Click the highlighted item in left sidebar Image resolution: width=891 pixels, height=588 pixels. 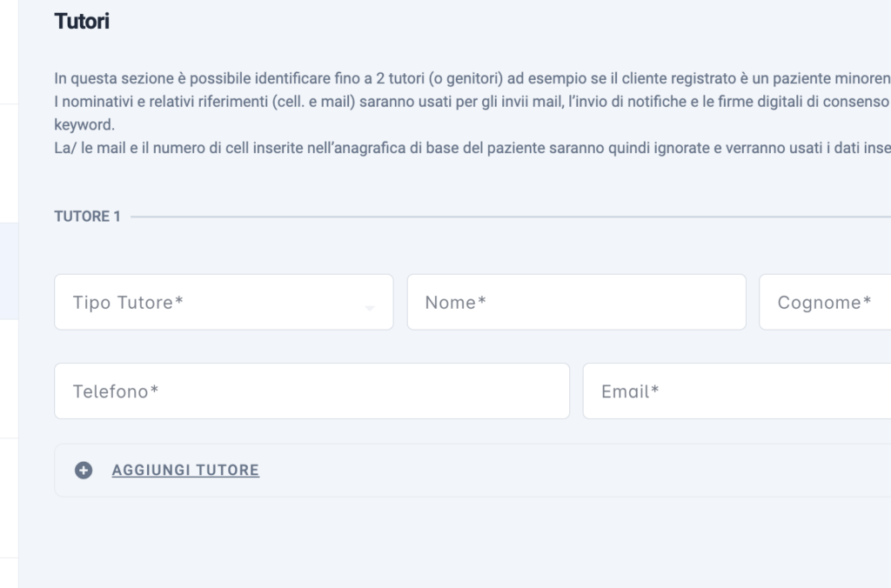click(9, 271)
